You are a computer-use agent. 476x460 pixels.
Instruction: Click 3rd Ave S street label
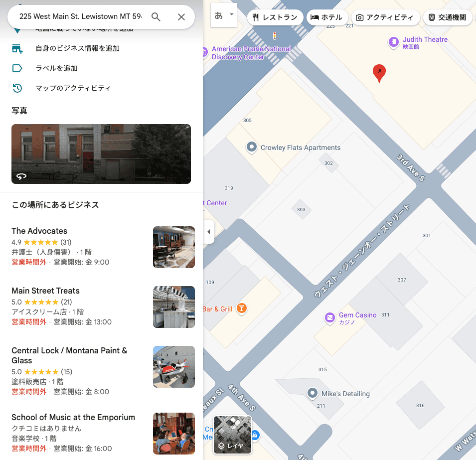click(x=411, y=167)
